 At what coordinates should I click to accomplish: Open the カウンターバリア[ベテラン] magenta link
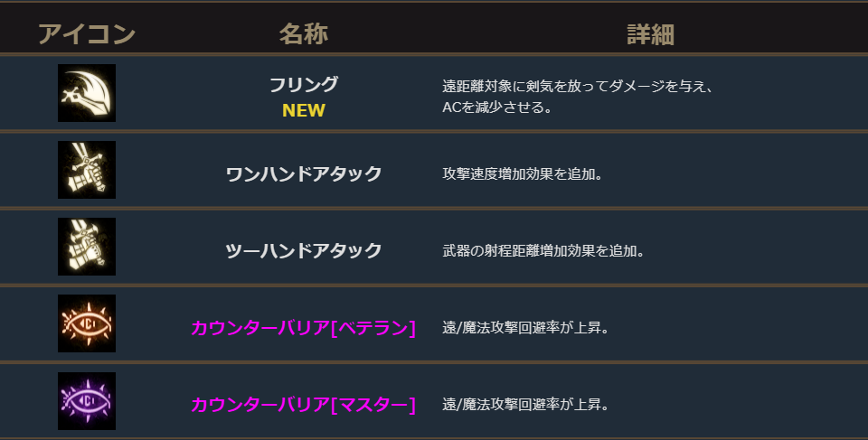[303, 327]
